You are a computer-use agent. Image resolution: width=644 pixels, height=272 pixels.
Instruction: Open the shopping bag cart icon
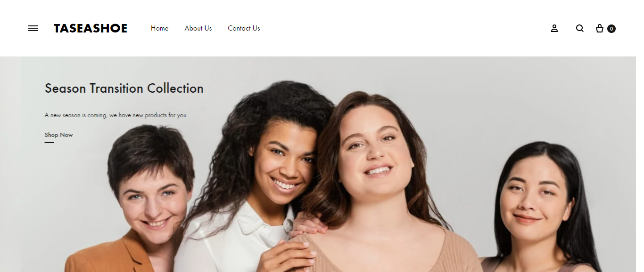pos(600,28)
